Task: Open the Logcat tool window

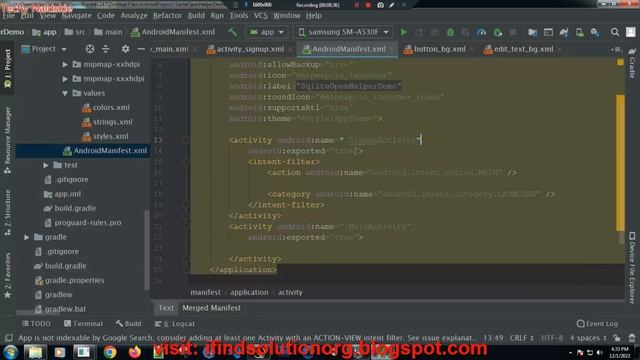Action: [175, 324]
